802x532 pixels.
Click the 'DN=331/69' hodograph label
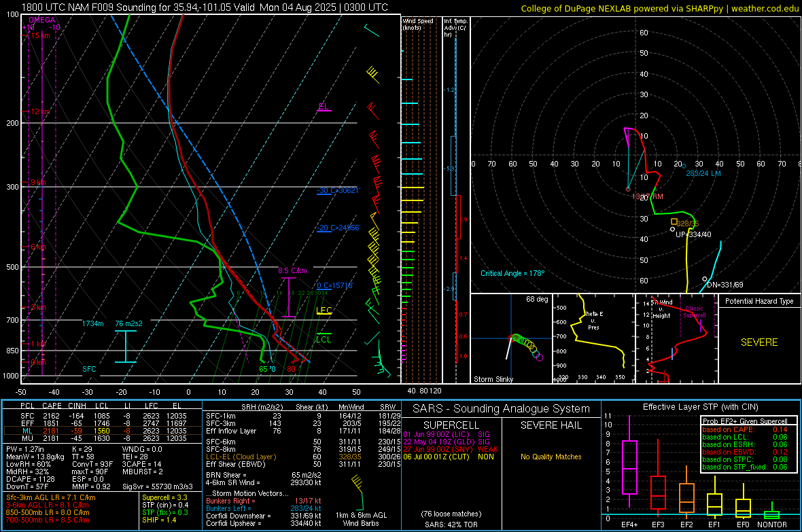(725, 285)
